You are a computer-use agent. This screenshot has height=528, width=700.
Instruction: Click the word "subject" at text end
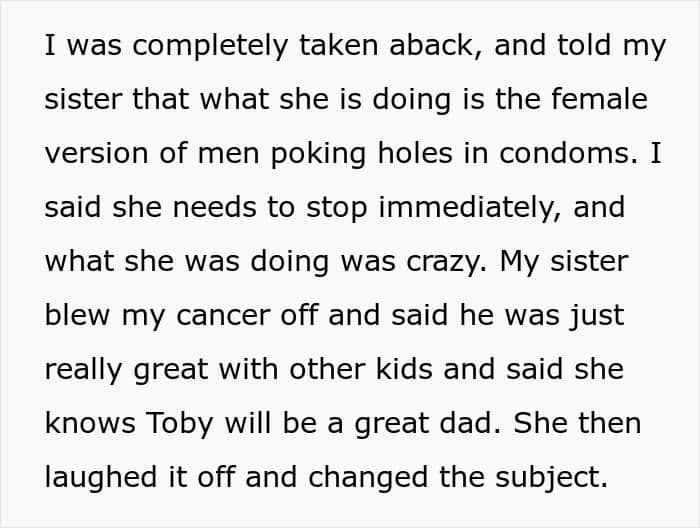pyautogui.click(x=548, y=478)
